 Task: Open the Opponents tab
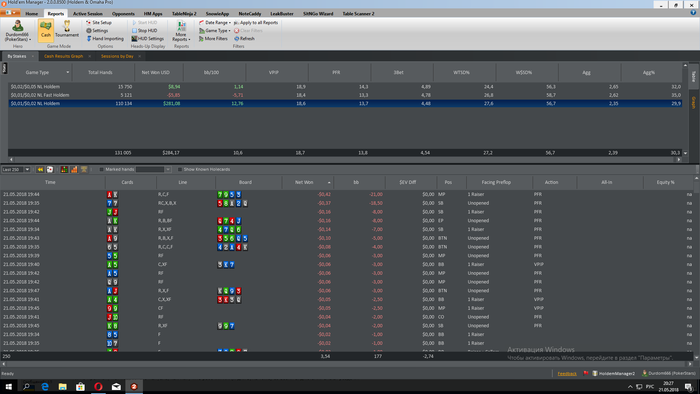click(123, 13)
